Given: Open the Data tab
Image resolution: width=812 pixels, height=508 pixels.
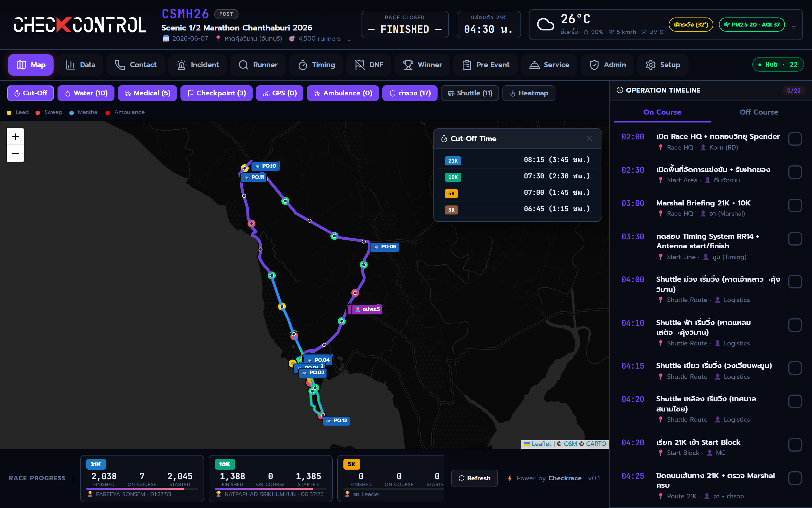Looking at the screenshot, I should [80, 65].
